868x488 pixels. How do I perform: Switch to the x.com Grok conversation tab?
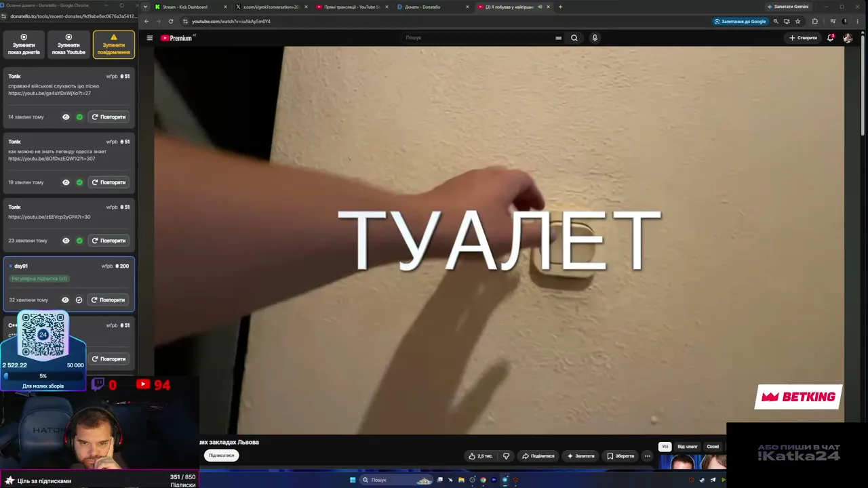(x=271, y=7)
